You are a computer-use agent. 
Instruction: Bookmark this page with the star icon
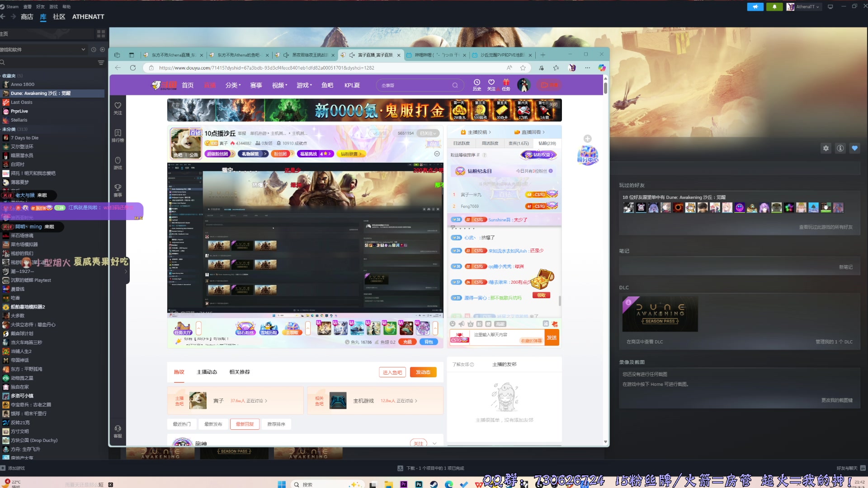[523, 68]
